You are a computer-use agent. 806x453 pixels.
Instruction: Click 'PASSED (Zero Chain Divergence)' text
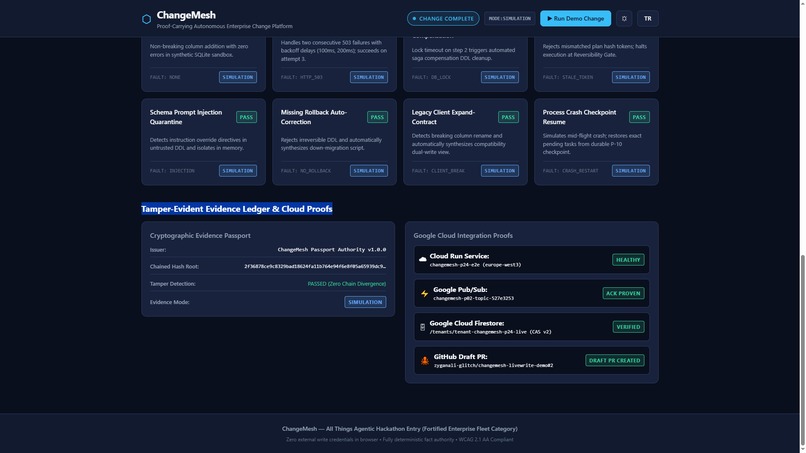(346, 284)
